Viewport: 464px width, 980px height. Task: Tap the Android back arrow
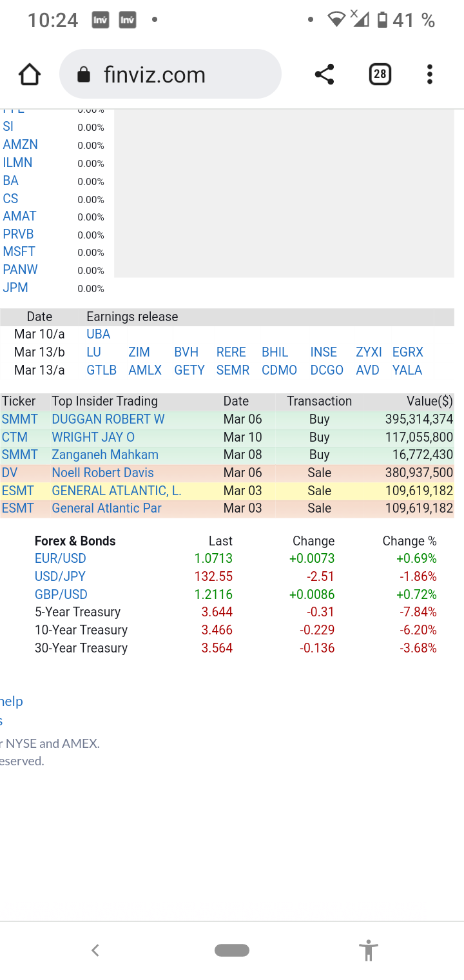(x=95, y=950)
